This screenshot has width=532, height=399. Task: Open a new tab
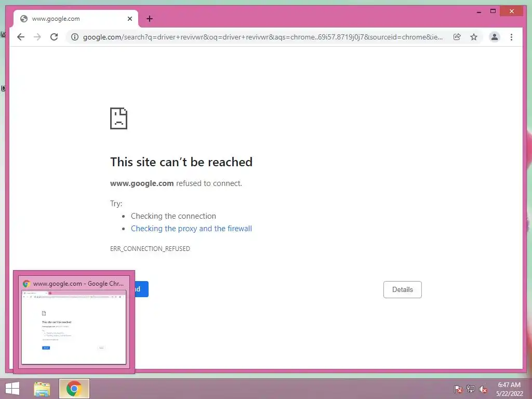point(150,19)
